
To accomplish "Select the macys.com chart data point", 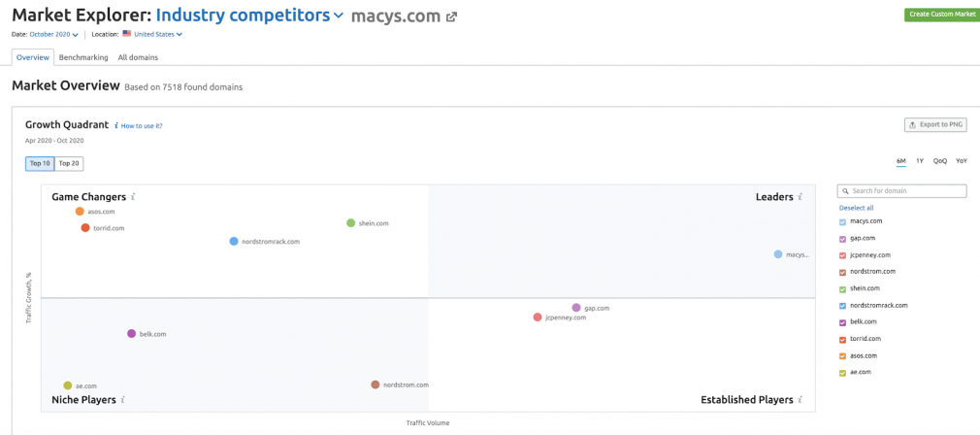I will (778, 254).
